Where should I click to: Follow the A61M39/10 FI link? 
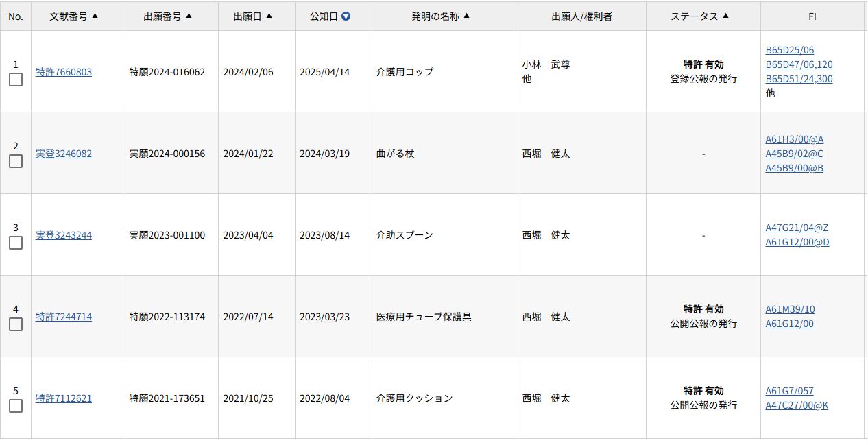[x=790, y=309]
